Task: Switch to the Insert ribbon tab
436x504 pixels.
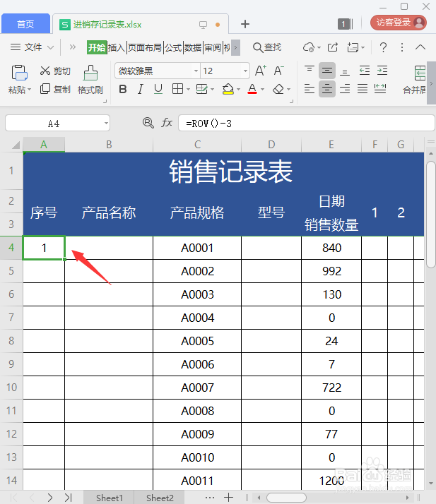Action: click(x=117, y=47)
